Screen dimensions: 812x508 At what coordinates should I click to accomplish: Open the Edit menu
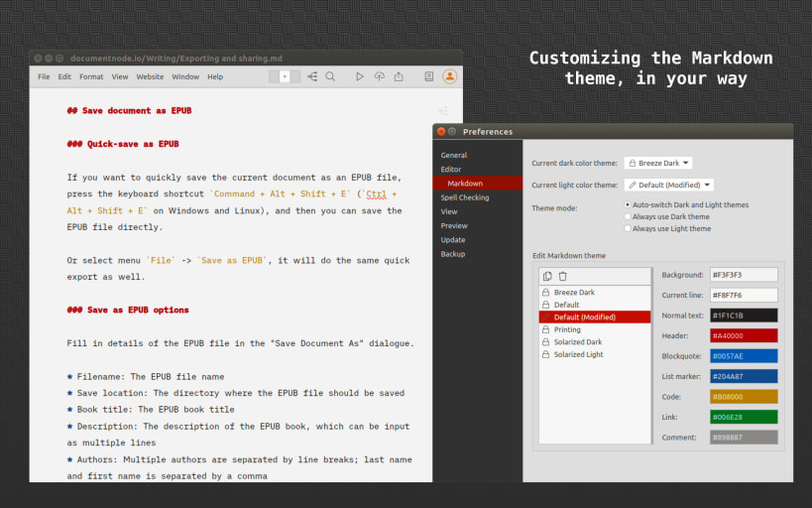64,76
